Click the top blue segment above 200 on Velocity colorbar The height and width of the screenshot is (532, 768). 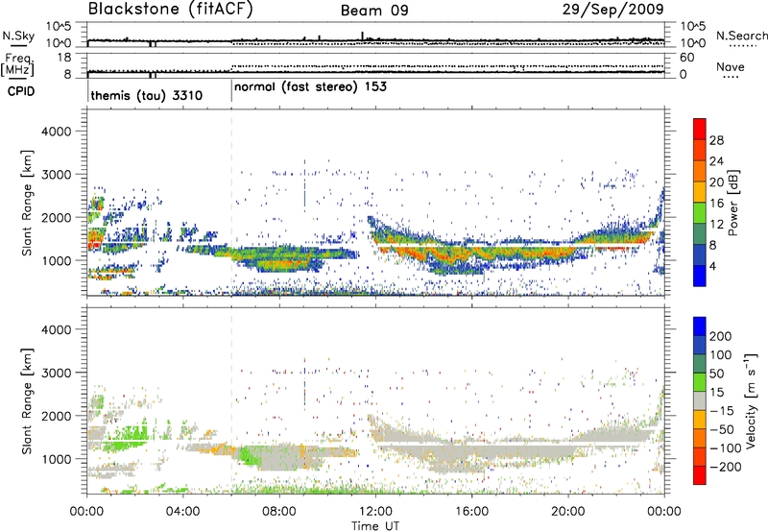click(700, 326)
